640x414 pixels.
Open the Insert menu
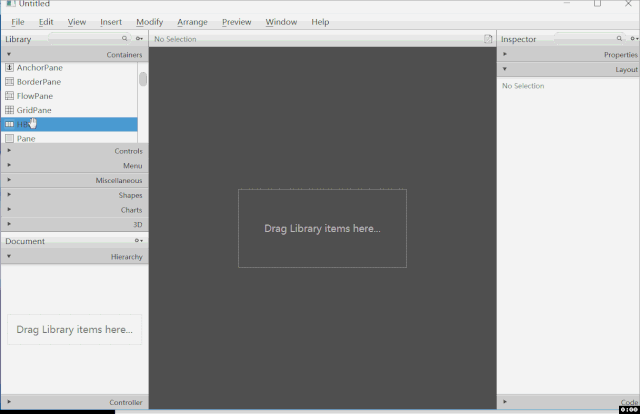click(x=111, y=22)
